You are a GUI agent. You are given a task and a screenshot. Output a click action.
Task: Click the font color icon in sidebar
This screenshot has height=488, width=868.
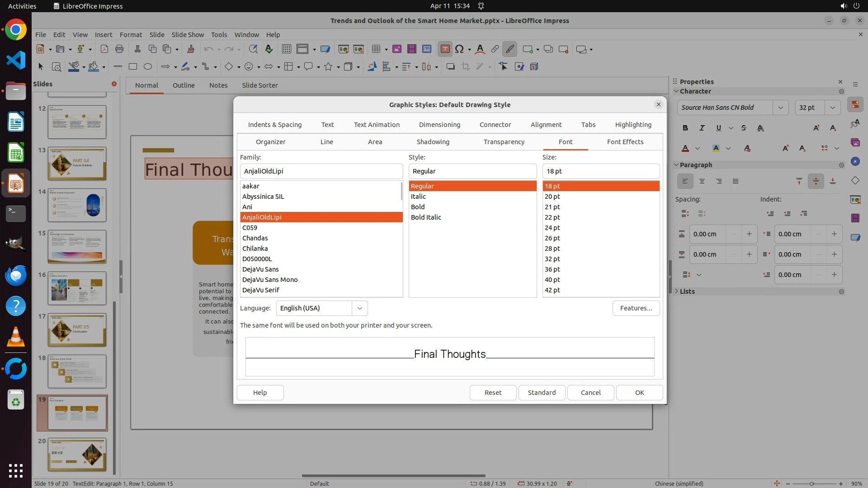685,148
